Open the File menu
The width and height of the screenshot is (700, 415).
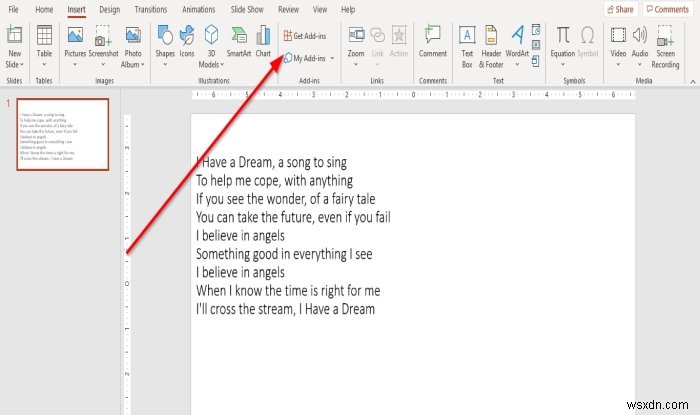tap(14, 9)
